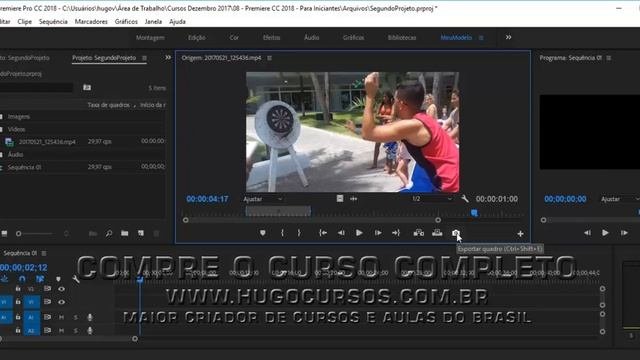Click New Item icon in Project panel
Screen dimensions: 640x360
pyautogui.click(x=141, y=233)
